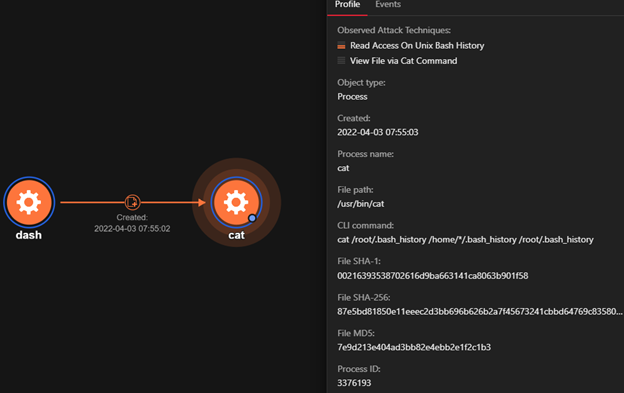Select the cat process node

[236, 202]
